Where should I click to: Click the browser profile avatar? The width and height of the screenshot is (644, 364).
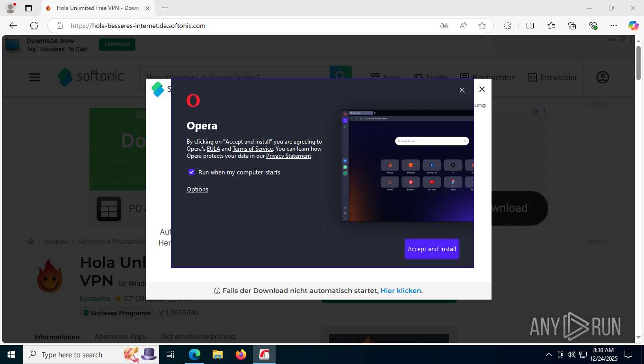[10, 8]
